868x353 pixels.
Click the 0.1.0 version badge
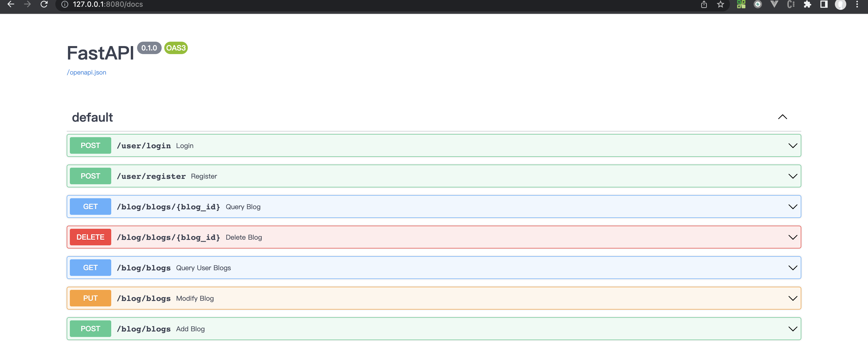[149, 48]
